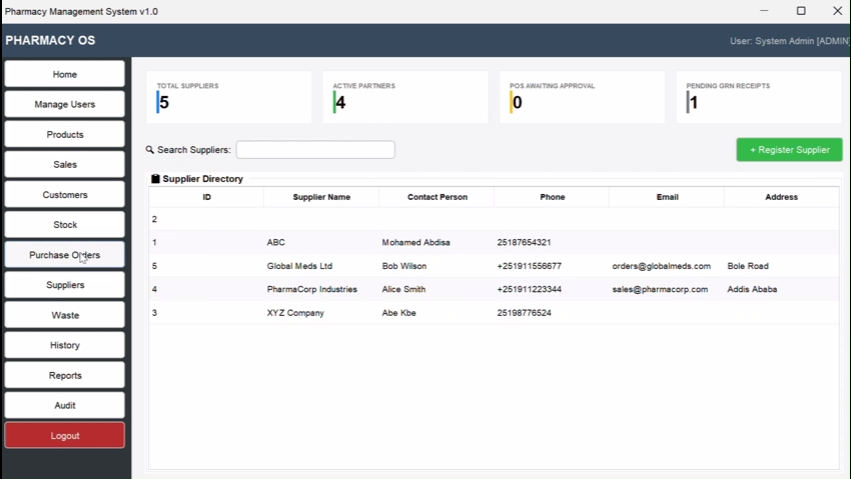The height and width of the screenshot is (479, 851).
Task: Open the Sales section
Action: coord(65,164)
